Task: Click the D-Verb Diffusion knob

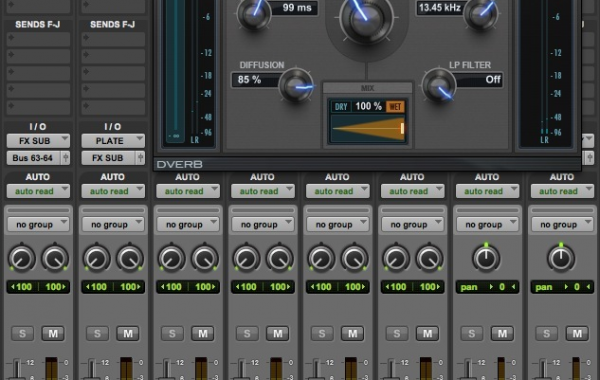Action: click(296, 86)
